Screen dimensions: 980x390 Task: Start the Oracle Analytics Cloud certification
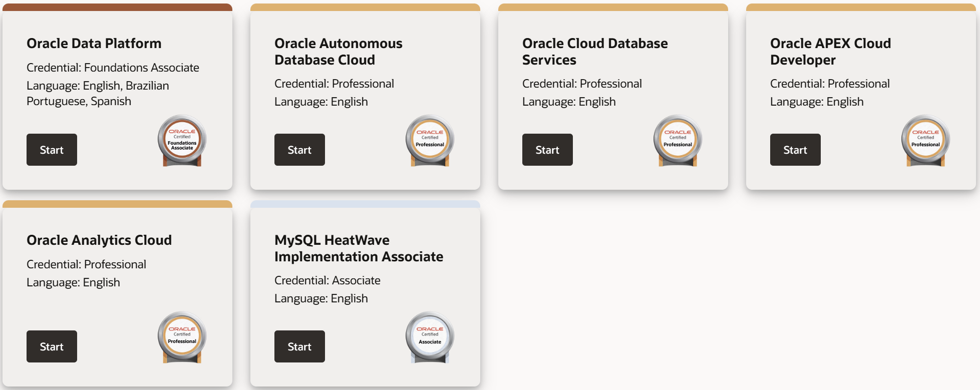point(52,346)
